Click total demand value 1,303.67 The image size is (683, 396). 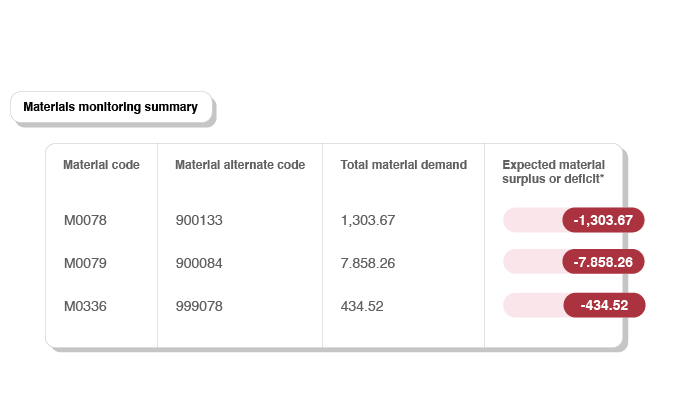[x=368, y=220]
